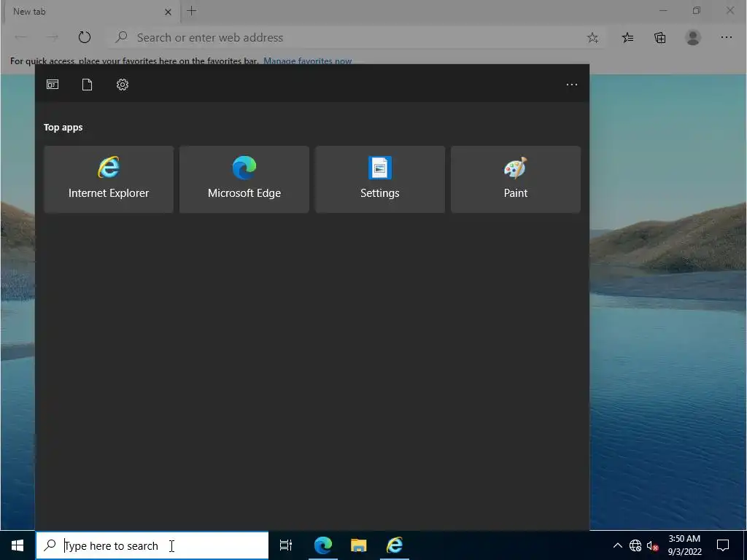The image size is (747, 560).
Task: Open Internet Explorer from Top apps
Action: tap(109, 179)
